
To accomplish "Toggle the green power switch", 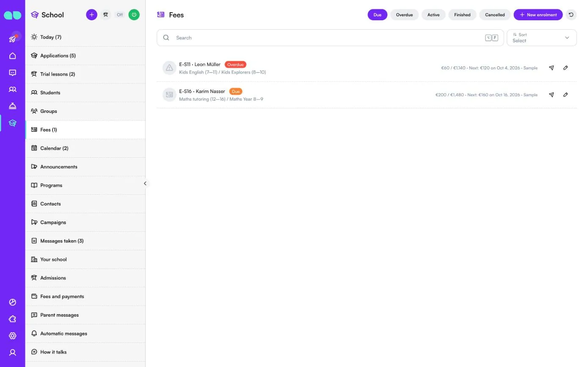I will 134,15.
